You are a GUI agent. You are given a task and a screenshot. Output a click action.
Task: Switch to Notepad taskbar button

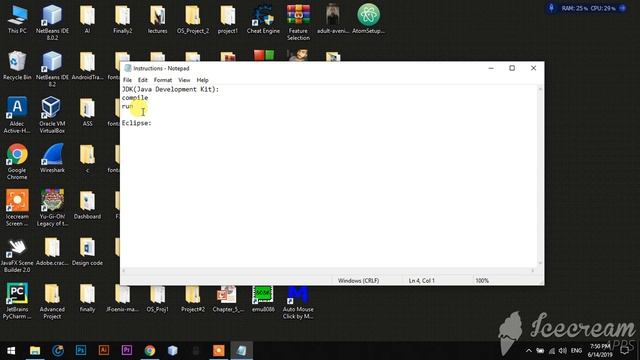(x=241, y=351)
